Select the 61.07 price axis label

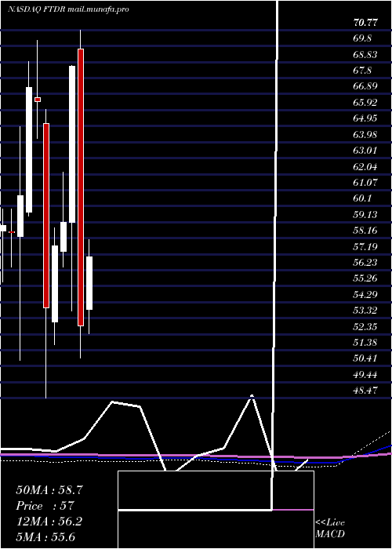[365, 183]
